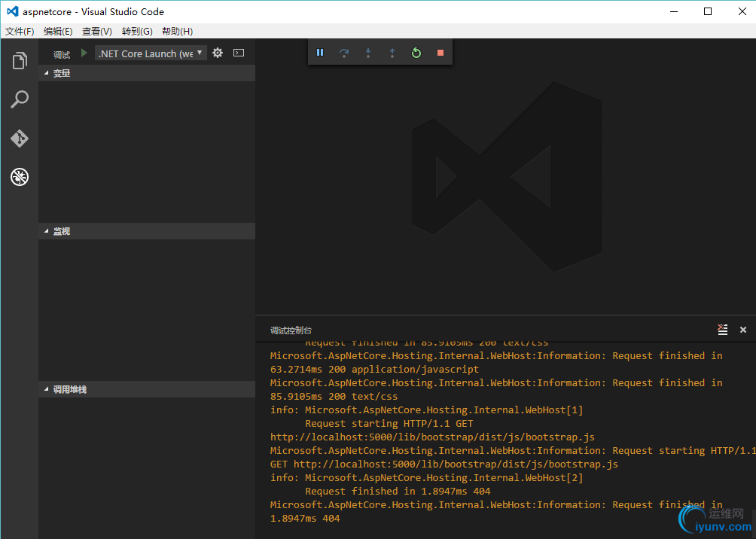The height and width of the screenshot is (539, 756).
Task: Click the 'info: ...WebHost[1]' console line
Action: [x=427, y=410]
